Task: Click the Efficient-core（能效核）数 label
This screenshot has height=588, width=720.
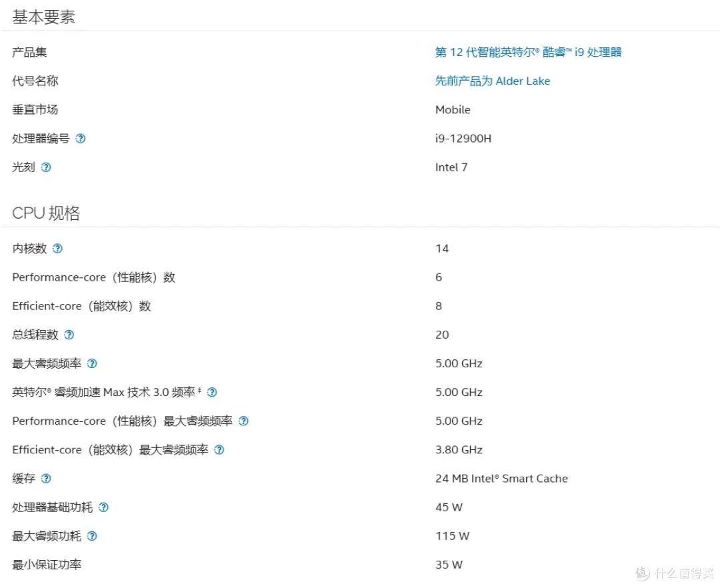Action: click(82, 306)
